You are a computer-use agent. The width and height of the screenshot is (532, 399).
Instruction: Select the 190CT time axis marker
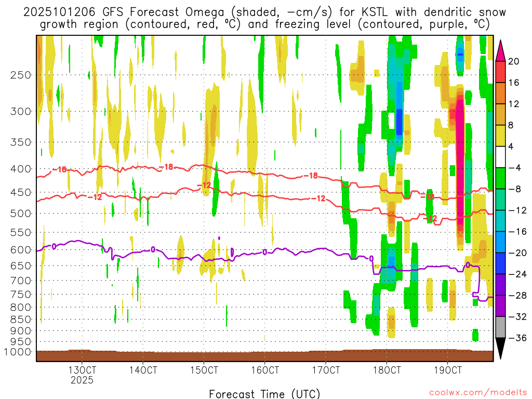click(448, 370)
